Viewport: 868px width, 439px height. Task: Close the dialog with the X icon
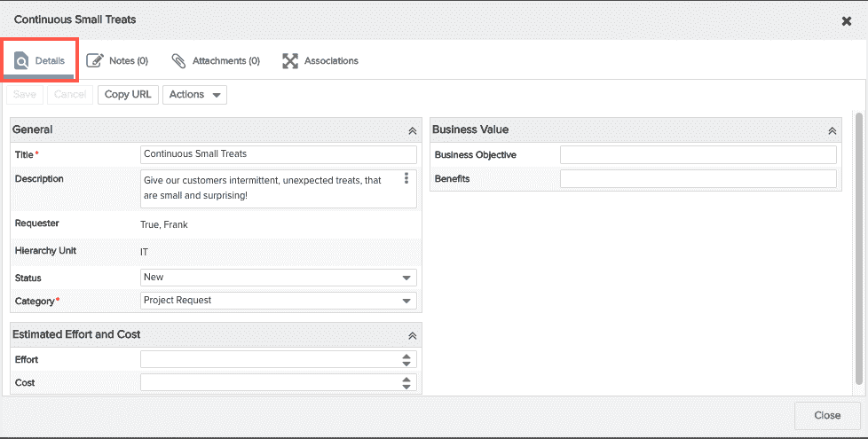[x=847, y=21]
